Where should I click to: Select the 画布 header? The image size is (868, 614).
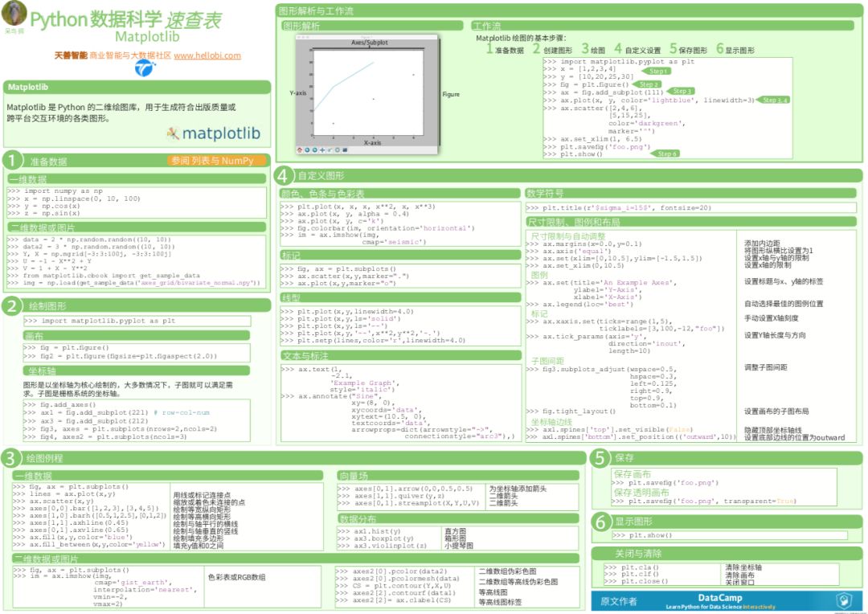(137, 335)
